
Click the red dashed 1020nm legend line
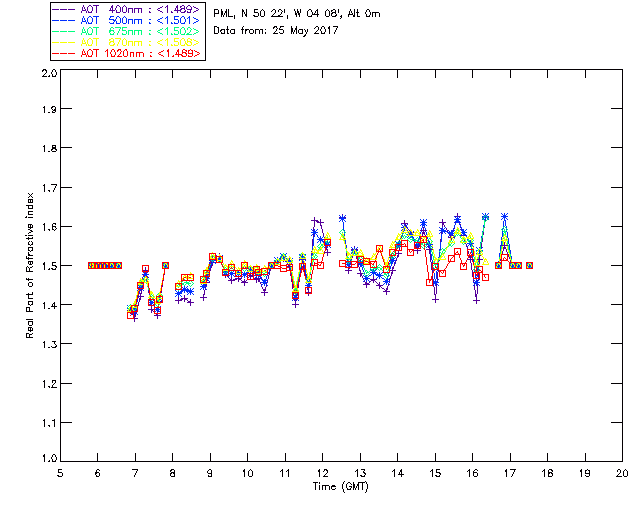tap(64, 53)
